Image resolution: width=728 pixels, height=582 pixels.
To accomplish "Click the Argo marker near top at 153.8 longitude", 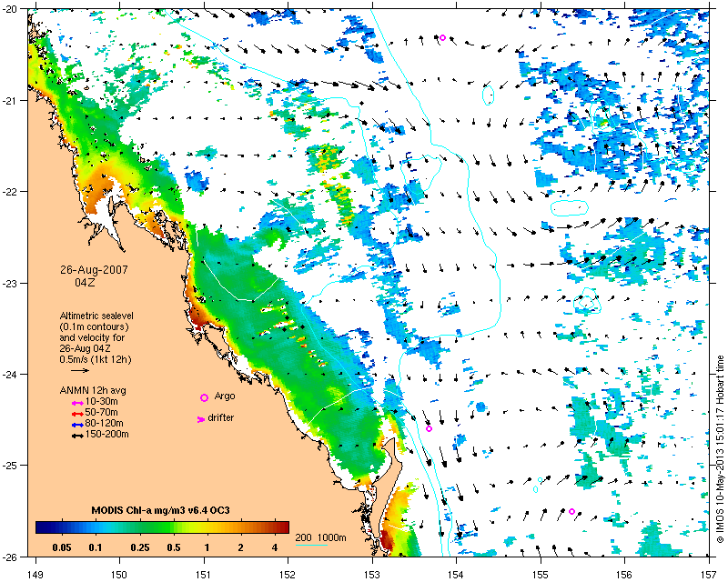I will (x=442, y=37).
